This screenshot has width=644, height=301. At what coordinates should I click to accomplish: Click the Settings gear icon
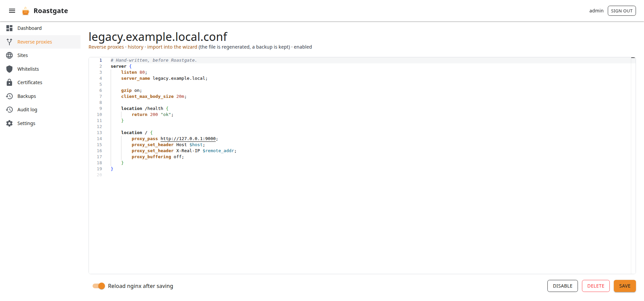coord(9,123)
